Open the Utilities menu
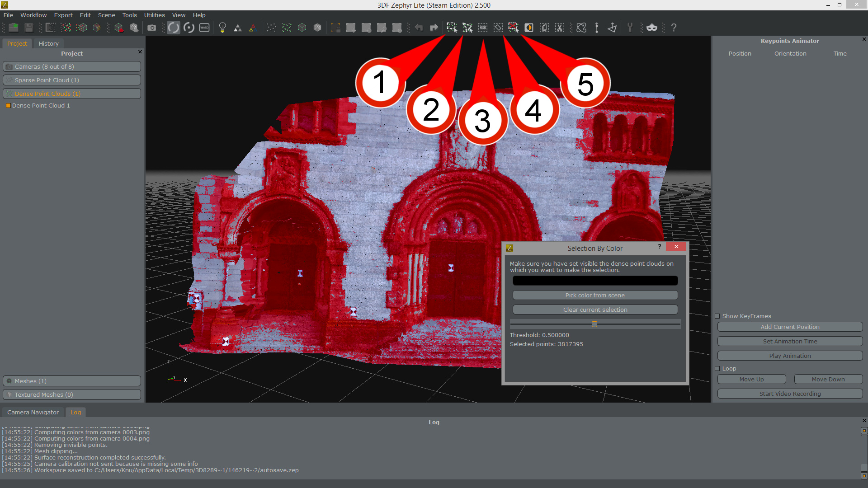868x488 pixels. (155, 15)
